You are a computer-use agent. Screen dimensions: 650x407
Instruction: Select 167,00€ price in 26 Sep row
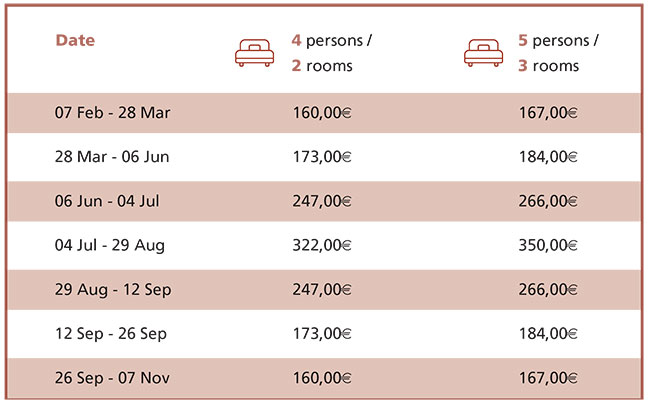tap(548, 378)
